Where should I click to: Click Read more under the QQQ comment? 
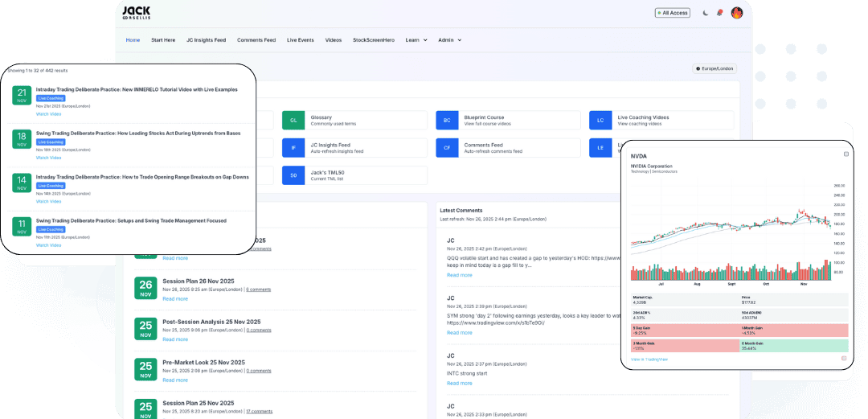point(460,275)
